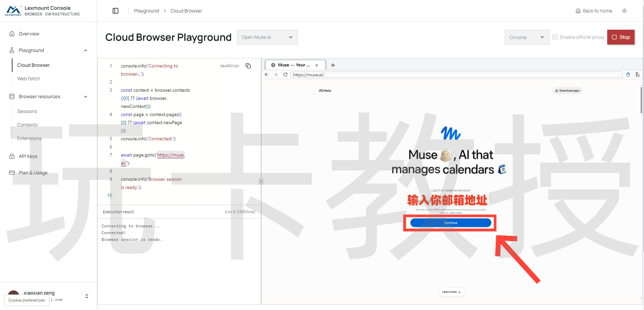Click the small Learn more link above Continue
Image resolution: width=644 pixels, height=310 pixels.
tap(456, 213)
